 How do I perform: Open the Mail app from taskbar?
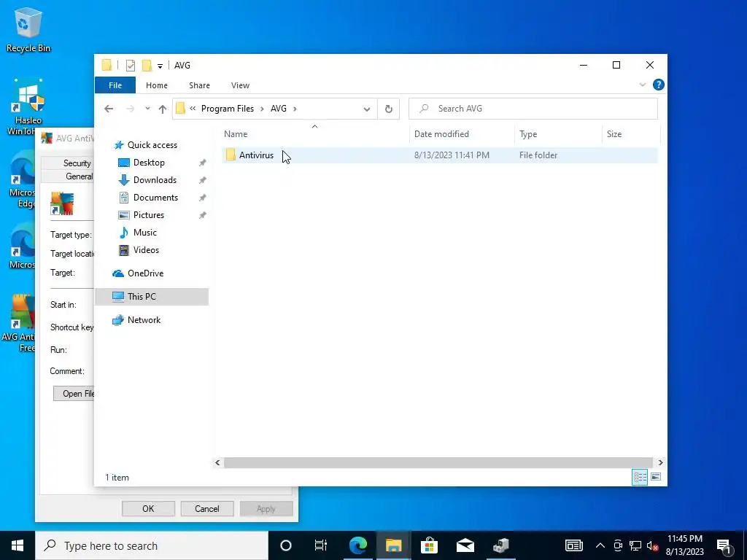click(465, 545)
